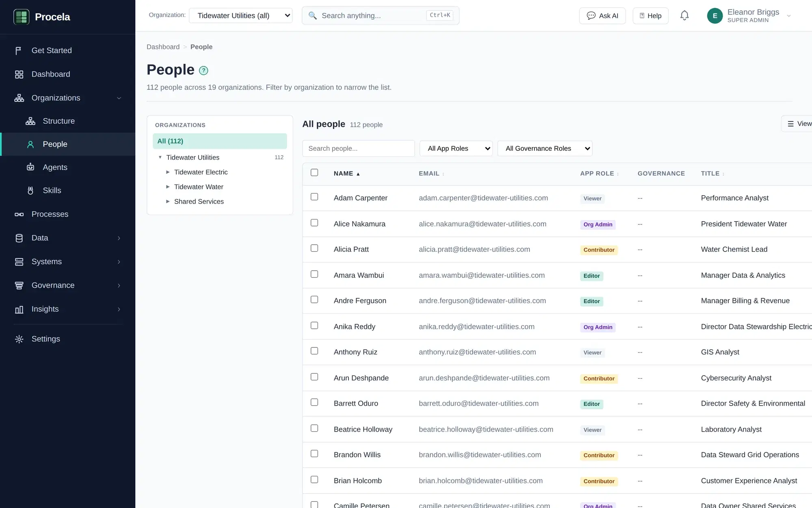Click the Structure icon in sidebar

[x=30, y=121]
